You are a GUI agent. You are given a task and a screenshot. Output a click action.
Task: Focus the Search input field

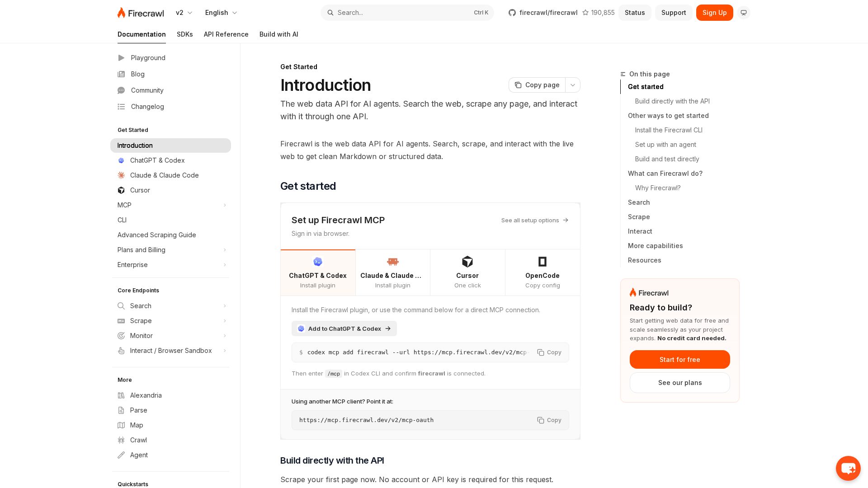tap(407, 13)
